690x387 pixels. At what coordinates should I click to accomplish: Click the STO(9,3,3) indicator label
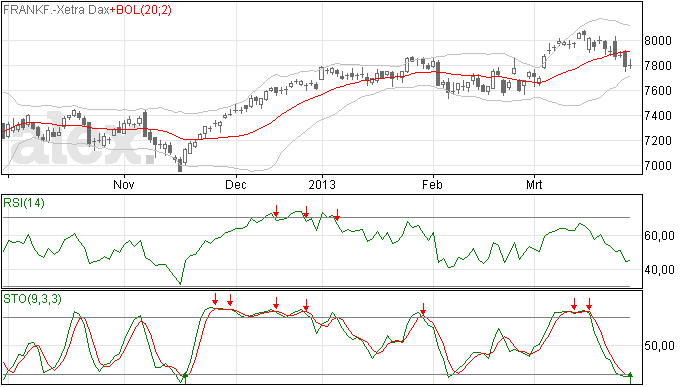(32, 299)
